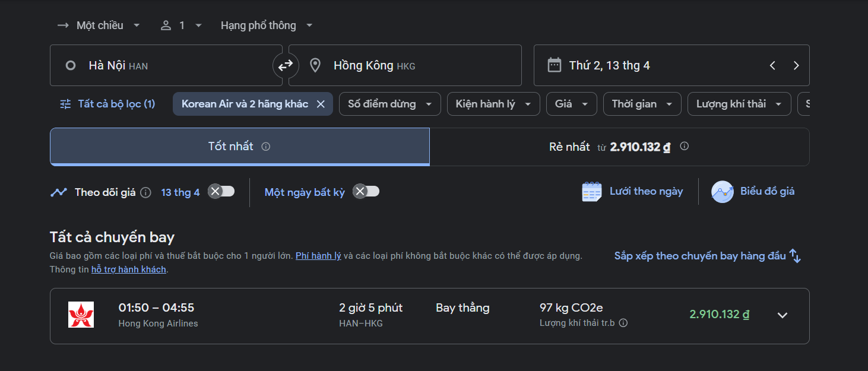Click the swap origin and destination icon

pos(286,65)
